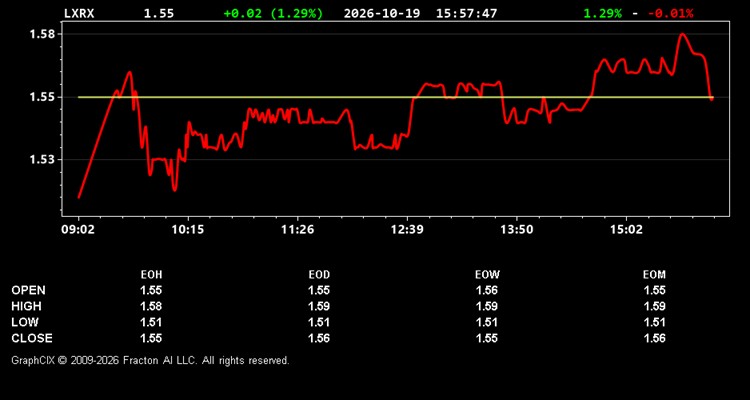
Task: Click the LOW row label
Action: click(x=25, y=322)
